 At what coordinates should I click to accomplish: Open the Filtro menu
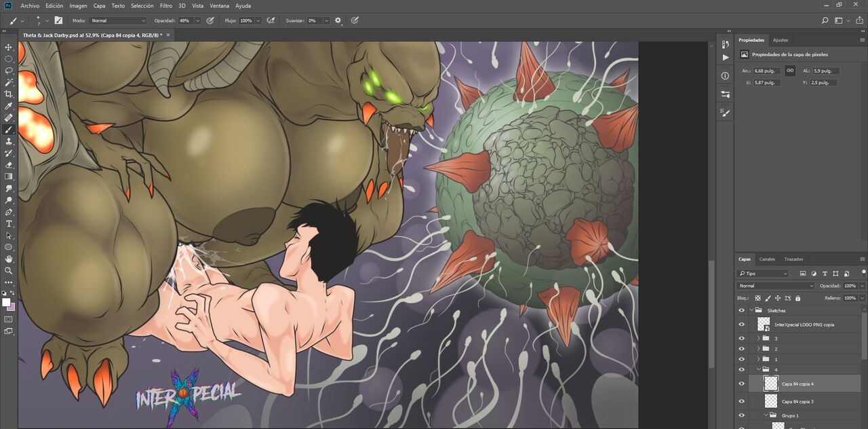[x=166, y=5]
